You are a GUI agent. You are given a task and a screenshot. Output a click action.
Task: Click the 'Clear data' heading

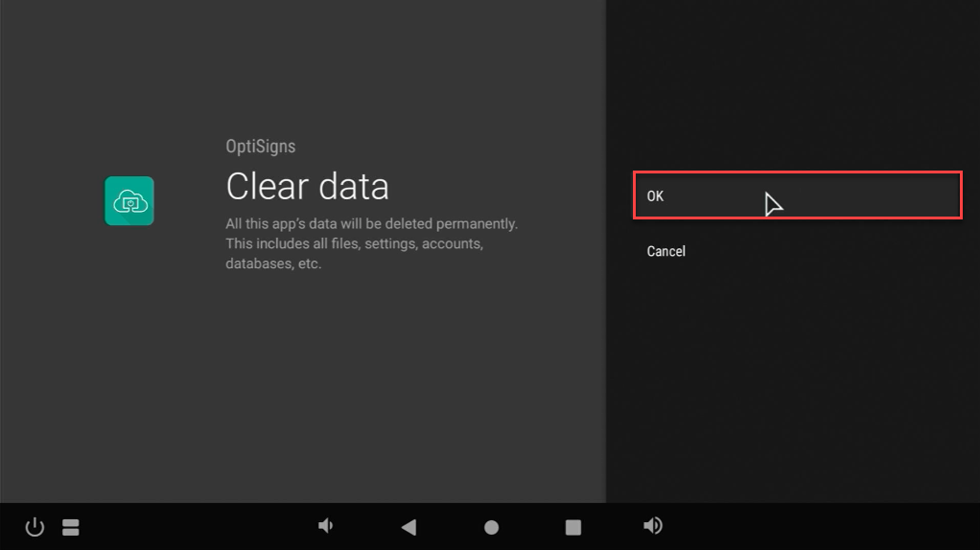(x=308, y=186)
